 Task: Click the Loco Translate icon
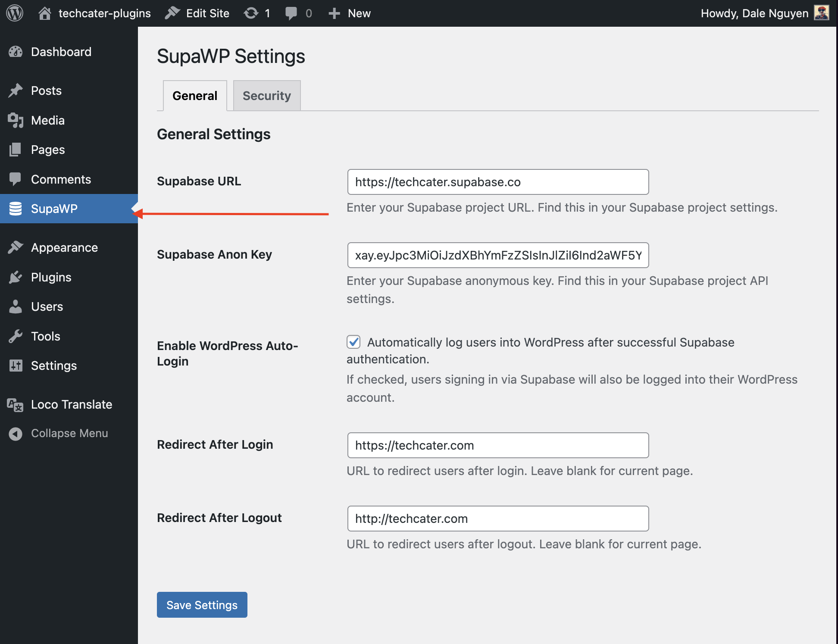16,405
